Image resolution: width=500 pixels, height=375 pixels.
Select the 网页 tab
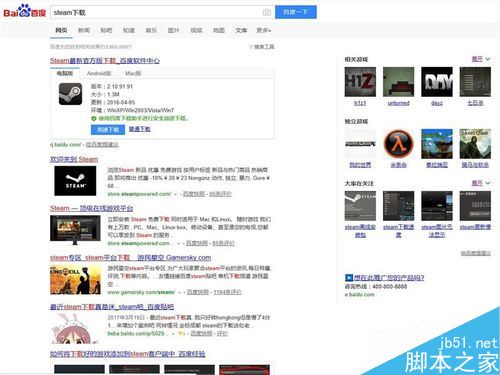click(x=61, y=30)
